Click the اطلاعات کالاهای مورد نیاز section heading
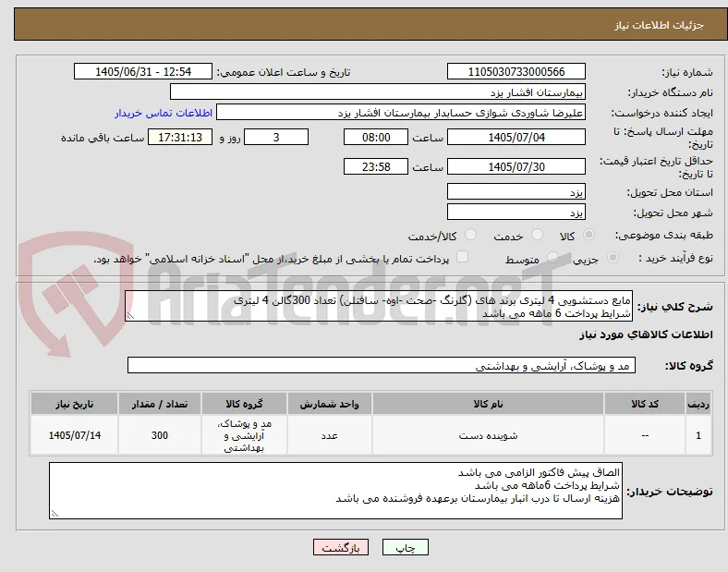Image resolution: width=728 pixels, height=572 pixels. point(646,335)
